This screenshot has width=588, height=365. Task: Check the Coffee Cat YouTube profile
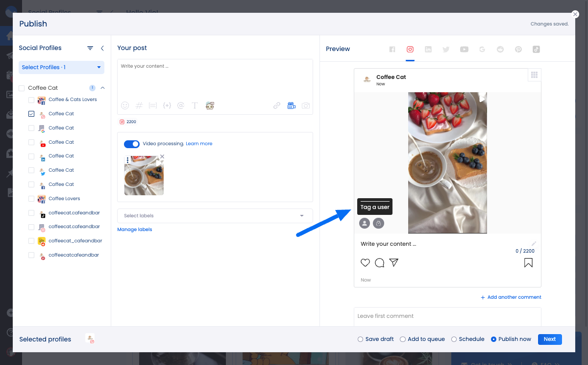pos(31,142)
